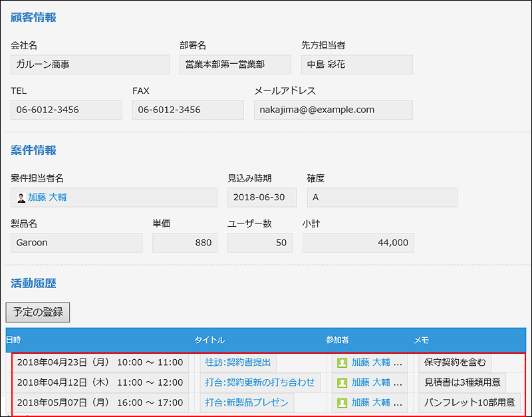Click the 先方担当者 field 中島 彩花
The height and width of the screenshot is (417, 532).
(357, 65)
